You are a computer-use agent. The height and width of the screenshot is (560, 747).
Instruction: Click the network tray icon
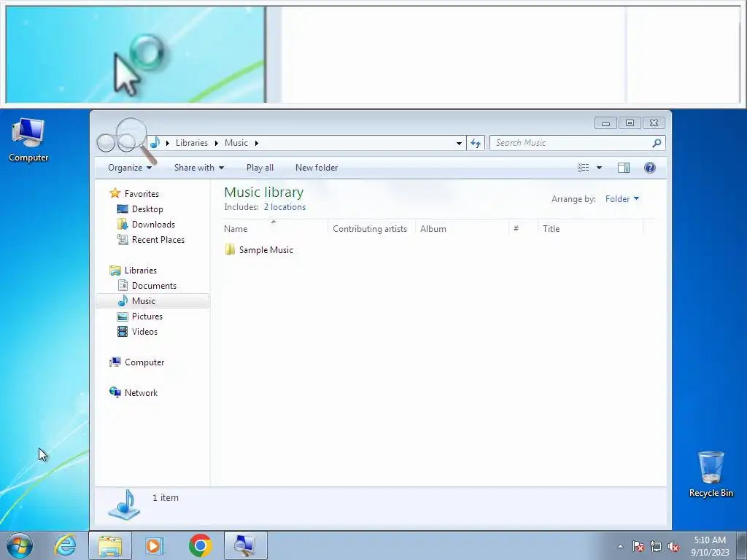(x=656, y=547)
